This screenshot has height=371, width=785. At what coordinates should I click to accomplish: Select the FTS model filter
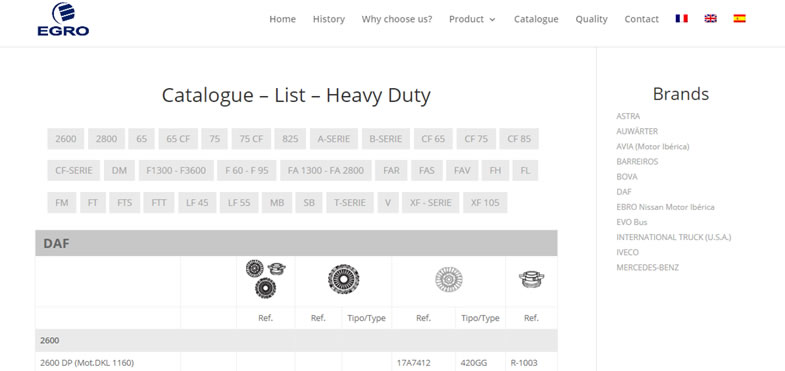point(125,203)
